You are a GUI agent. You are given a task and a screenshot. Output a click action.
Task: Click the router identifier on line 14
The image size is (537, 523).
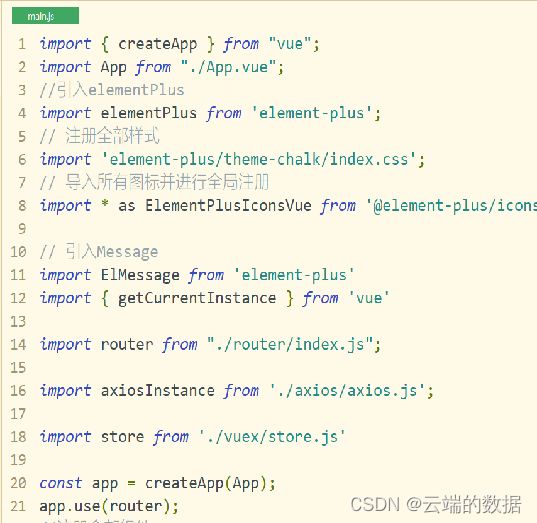click(127, 345)
